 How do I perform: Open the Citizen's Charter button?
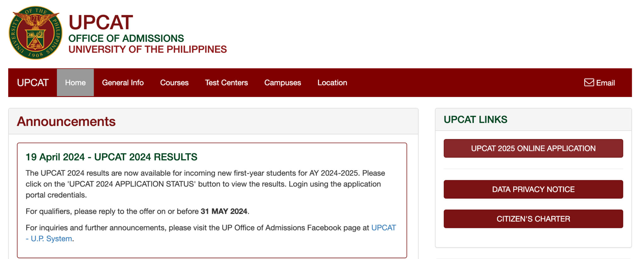coord(533,219)
